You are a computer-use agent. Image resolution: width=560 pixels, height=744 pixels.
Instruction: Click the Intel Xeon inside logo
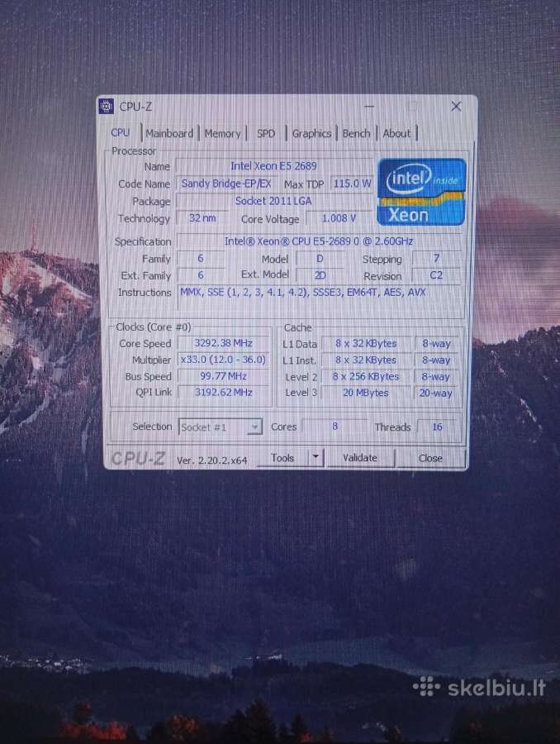click(421, 192)
